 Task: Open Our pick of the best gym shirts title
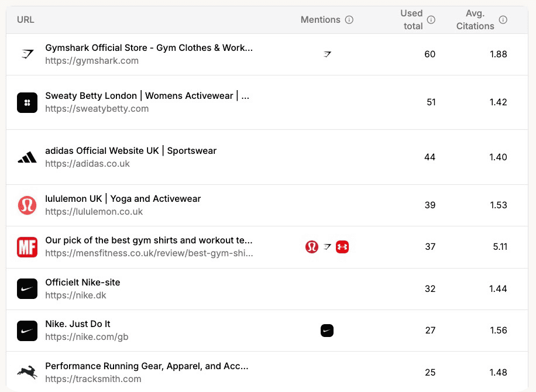pyautogui.click(x=149, y=240)
